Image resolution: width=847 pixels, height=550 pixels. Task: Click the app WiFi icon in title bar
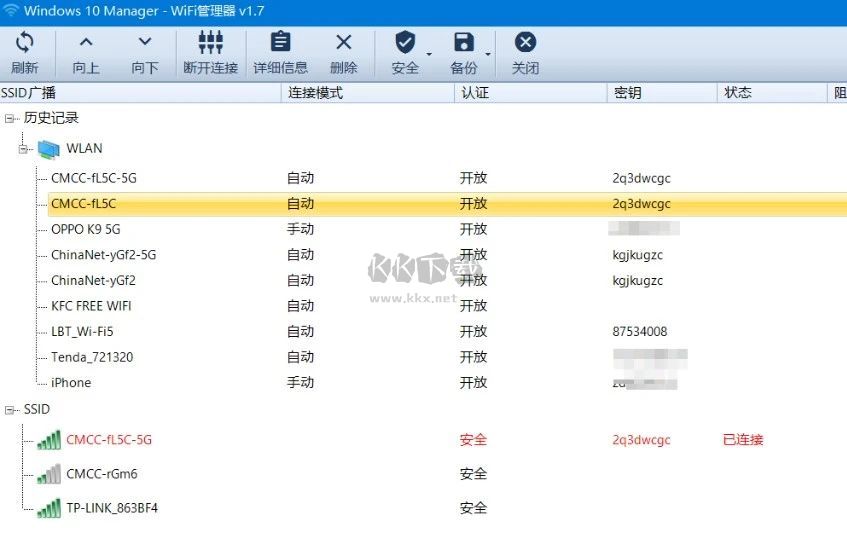click(11, 10)
